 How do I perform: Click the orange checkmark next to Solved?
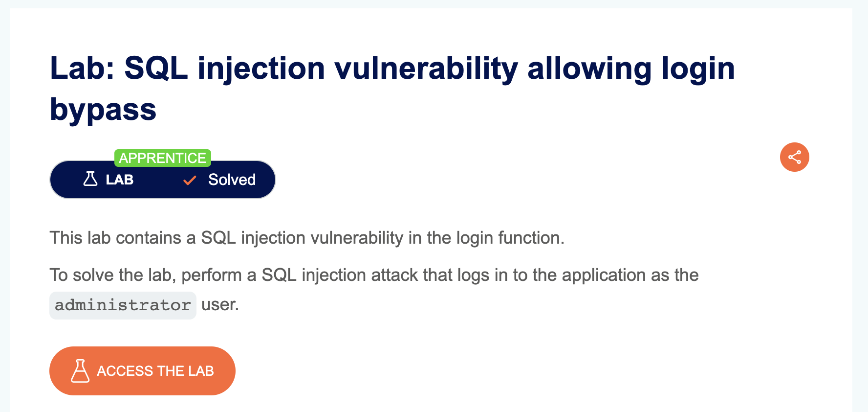190,181
